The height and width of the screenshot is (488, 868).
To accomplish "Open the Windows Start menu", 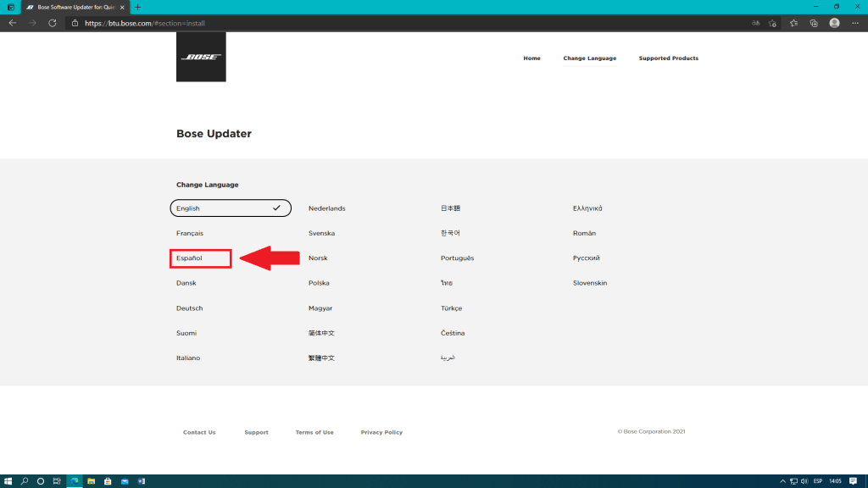I will point(8,481).
